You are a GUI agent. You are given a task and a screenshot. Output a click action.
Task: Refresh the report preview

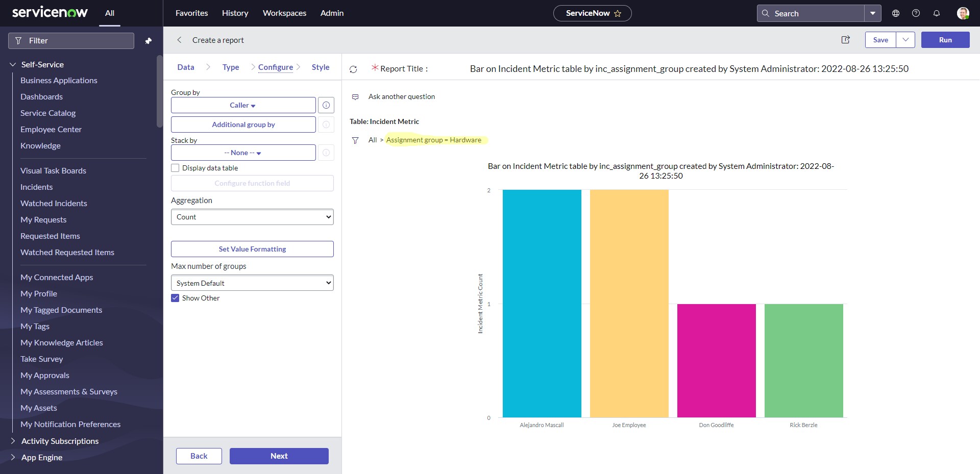pyautogui.click(x=354, y=69)
